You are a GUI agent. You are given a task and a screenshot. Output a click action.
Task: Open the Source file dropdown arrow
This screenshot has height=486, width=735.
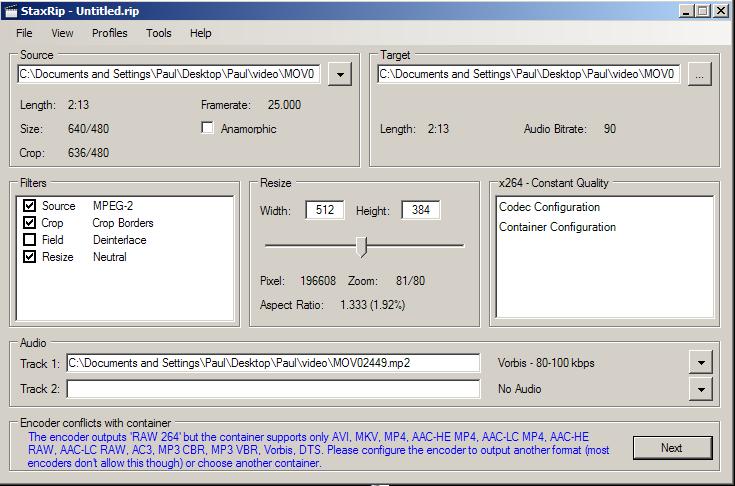click(x=340, y=74)
